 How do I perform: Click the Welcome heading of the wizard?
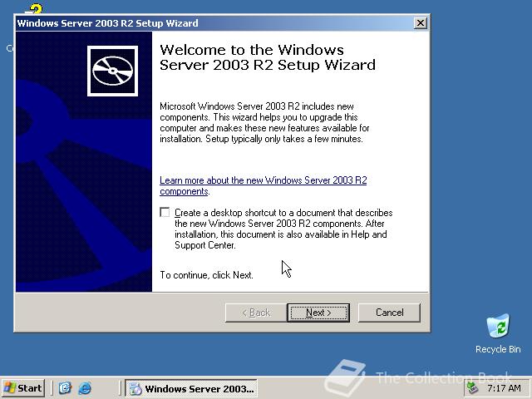(x=268, y=57)
